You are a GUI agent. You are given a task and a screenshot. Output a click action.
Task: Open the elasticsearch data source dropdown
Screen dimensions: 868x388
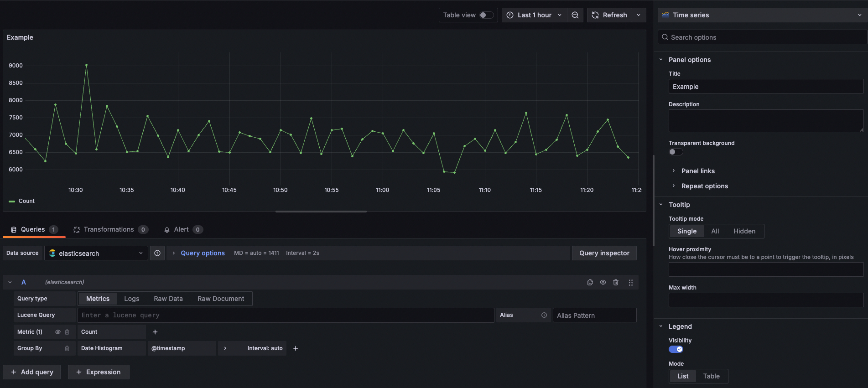(x=96, y=253)
